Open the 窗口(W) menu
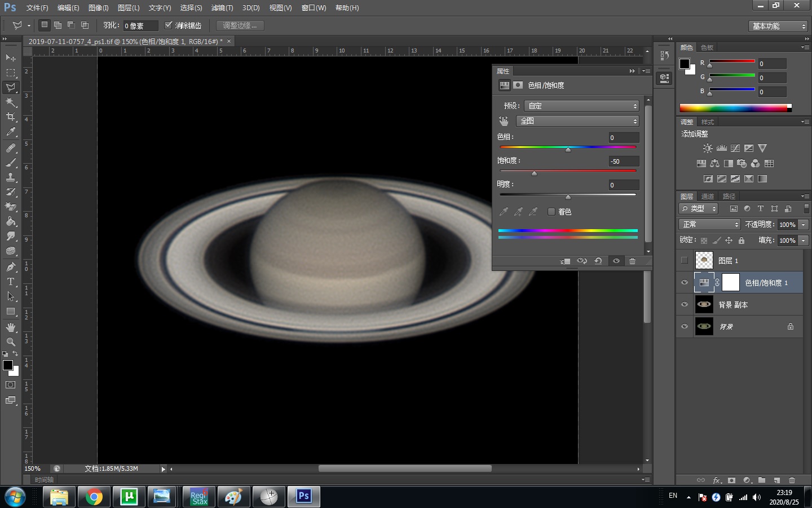Image resolution: width=812 pixels, height=508 pixels. click(x=314, y=8)
